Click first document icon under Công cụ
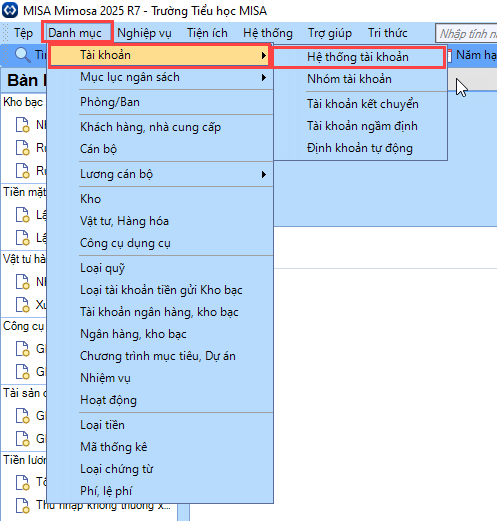Viewport: 497px width, 521px height. (23, 349)
